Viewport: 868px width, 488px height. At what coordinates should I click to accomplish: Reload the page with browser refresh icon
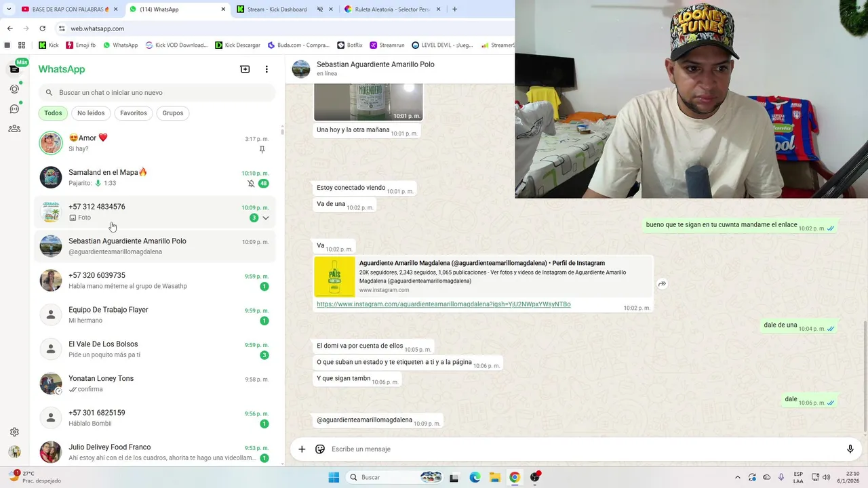click(42, 28)
